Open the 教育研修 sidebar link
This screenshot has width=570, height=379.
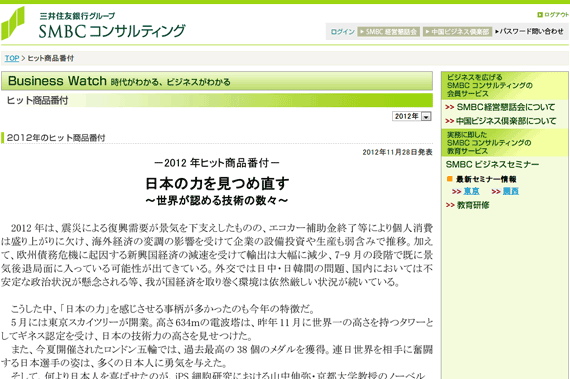pyautogui.click(x=473, y=205)
